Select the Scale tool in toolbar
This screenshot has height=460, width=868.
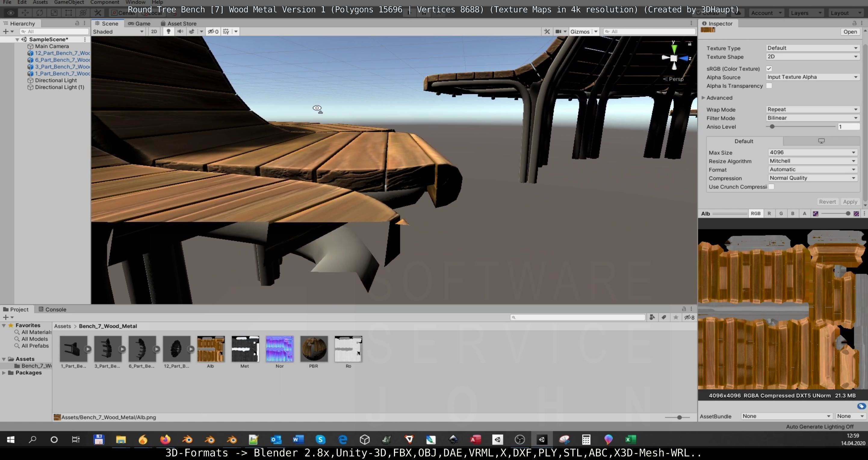click(x=54, y=13)
